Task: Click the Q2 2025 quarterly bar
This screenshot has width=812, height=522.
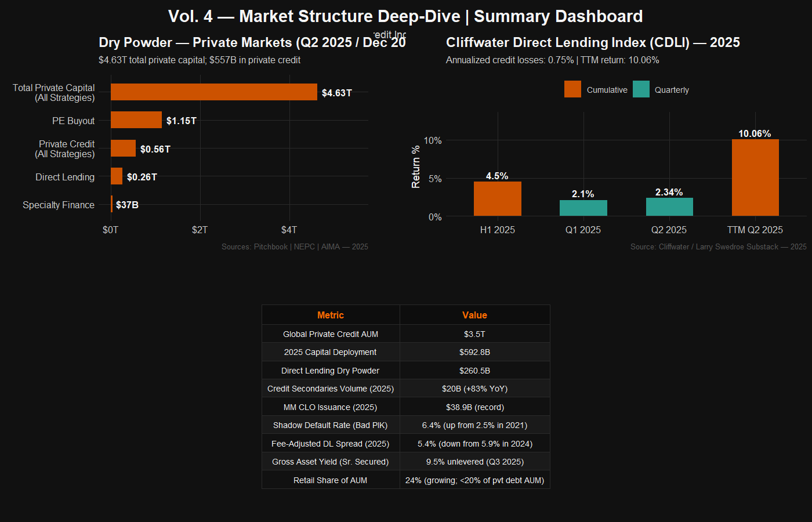Action: 669,207
